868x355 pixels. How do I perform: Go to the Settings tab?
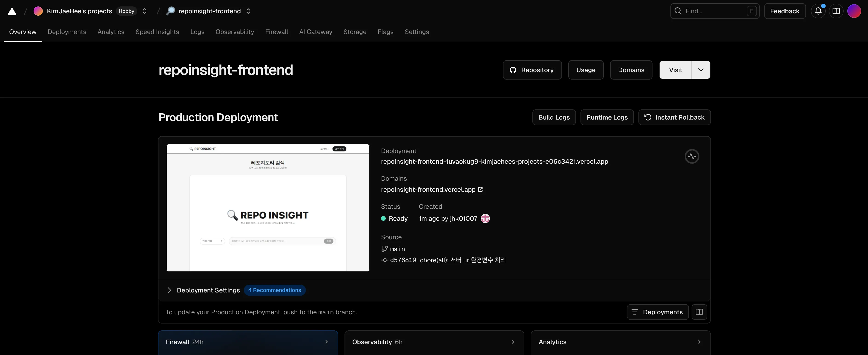417,32
